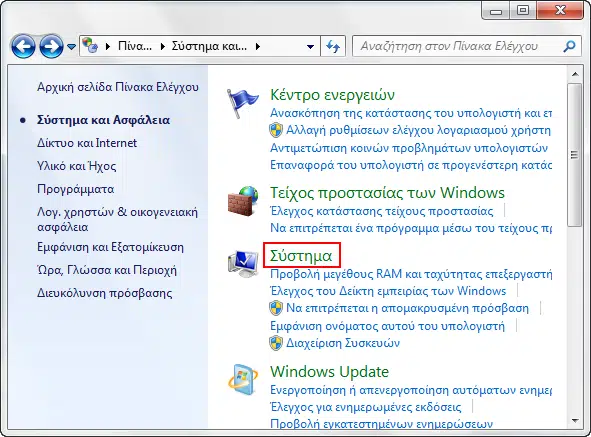
Task: Open Αλλαγή ρυθμίσεων ελέγχου λογαριασμού χρήστη
Action: [x=418, y=130]
